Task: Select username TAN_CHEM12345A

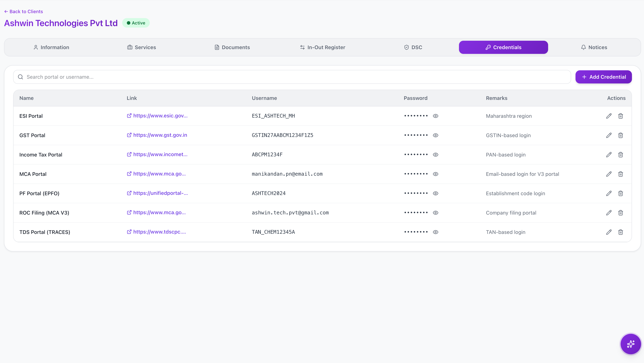Action: click(x=273, y=232)
